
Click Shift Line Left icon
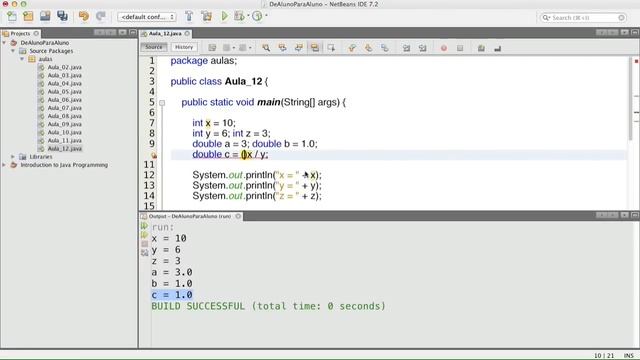pyautogui.click(x=406, y=48)
